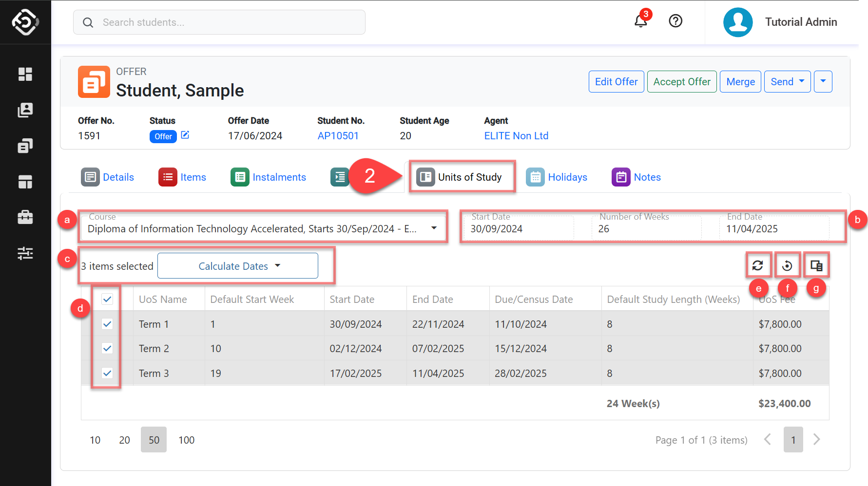Click the orange offer icon beside Student, Sample
This screenshot has height=486, width=868.
coord(94,82)
